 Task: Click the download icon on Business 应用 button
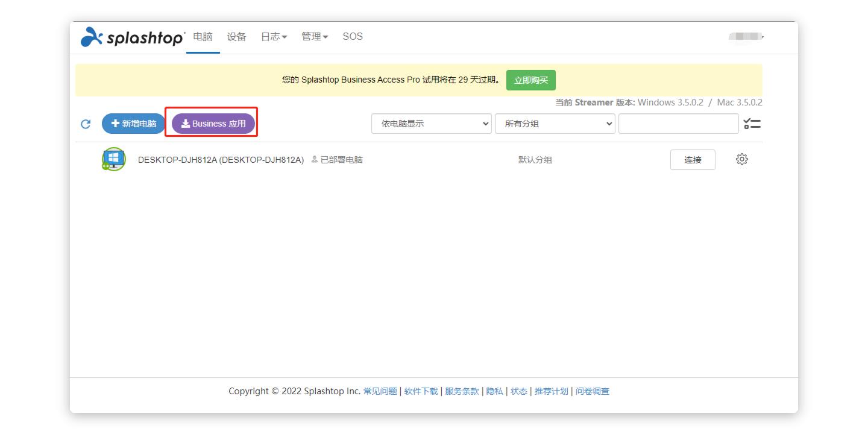[184, 123]
